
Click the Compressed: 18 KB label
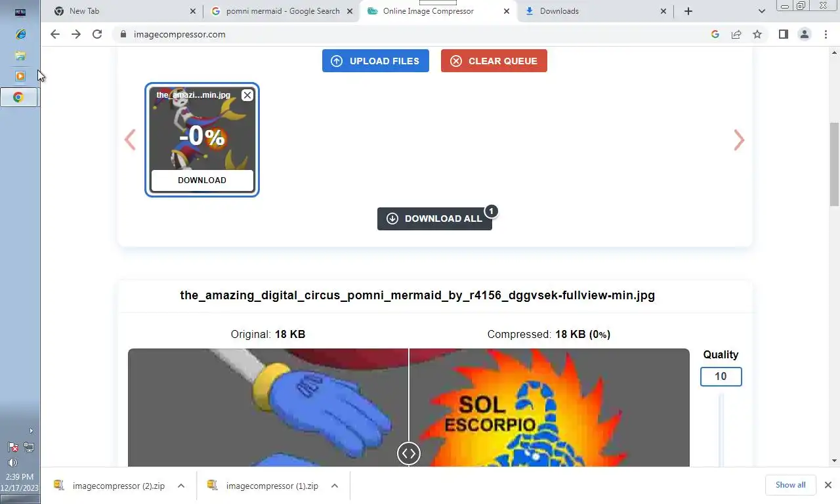(x=549, y=334)
